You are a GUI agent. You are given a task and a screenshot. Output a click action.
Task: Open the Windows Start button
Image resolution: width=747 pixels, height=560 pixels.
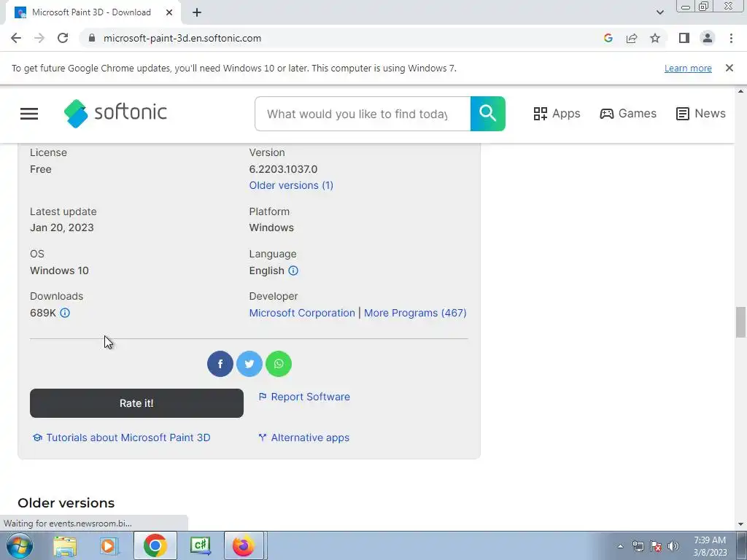click(x=20, y=545)
